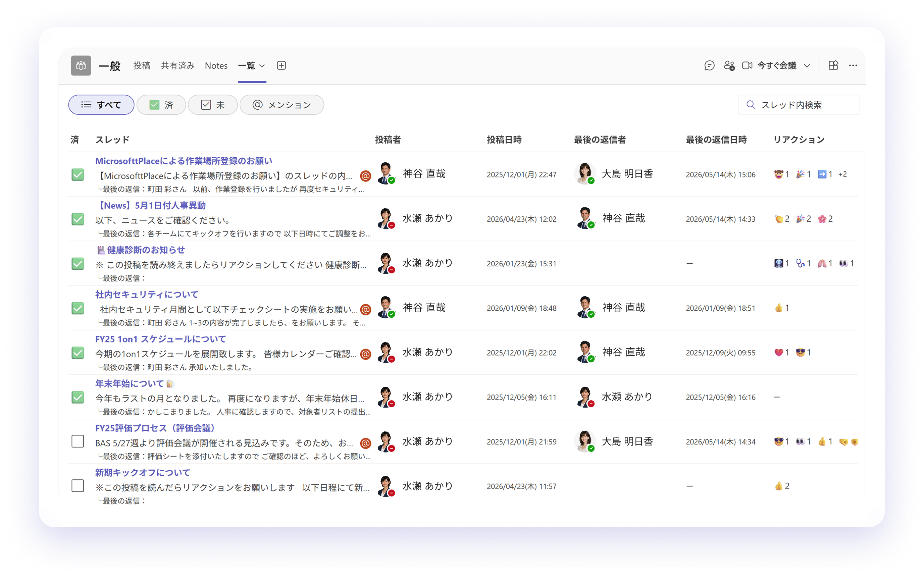Open FY25評価プロセス（評価会議） thread link
The height and width of the screenshot is (578, 924).
(x=155, y=428)
